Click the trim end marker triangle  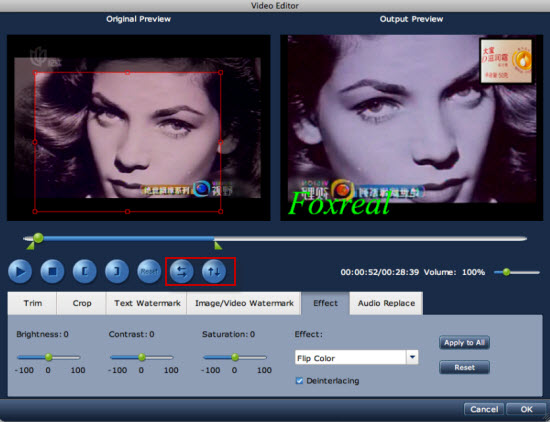point(218,245)
